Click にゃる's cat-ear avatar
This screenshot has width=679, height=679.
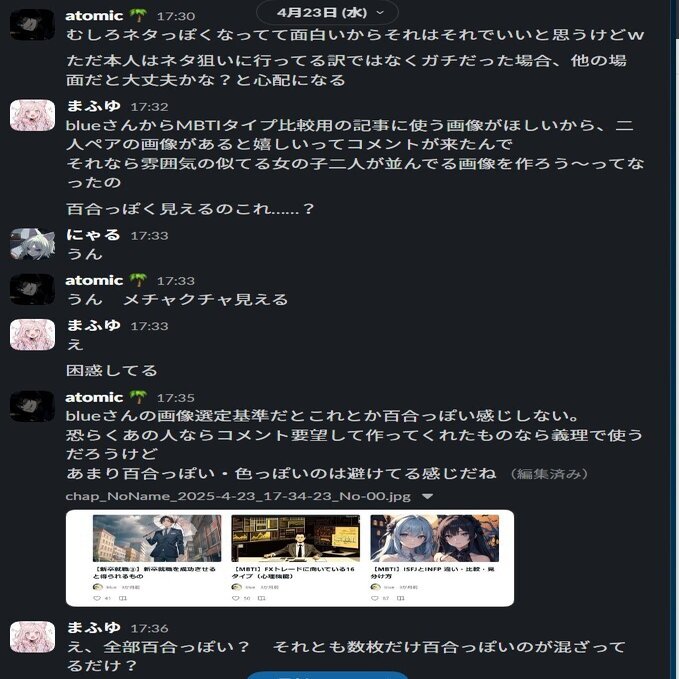point(32,244)
